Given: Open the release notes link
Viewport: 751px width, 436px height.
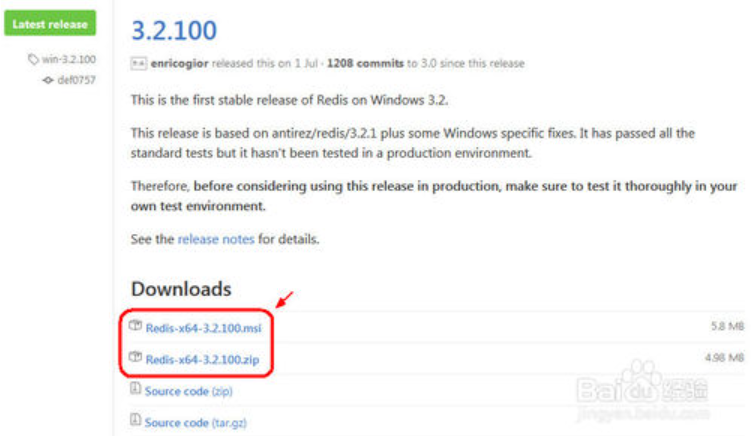Looking at the screenshot, I should 214,240.
